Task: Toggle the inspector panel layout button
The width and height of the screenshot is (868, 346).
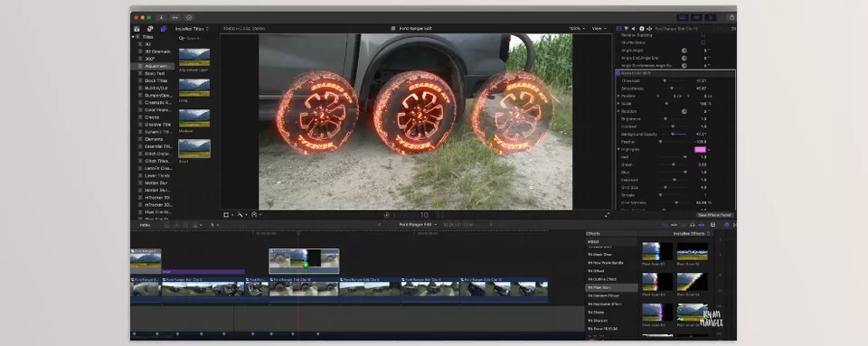Action: tap(711, 18)
